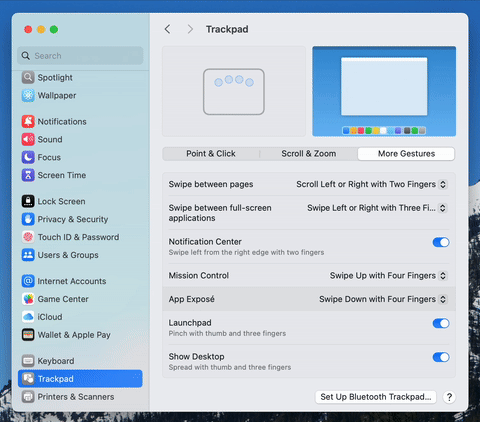Turn off Notification Center gesture toggle

pos(441,242)
